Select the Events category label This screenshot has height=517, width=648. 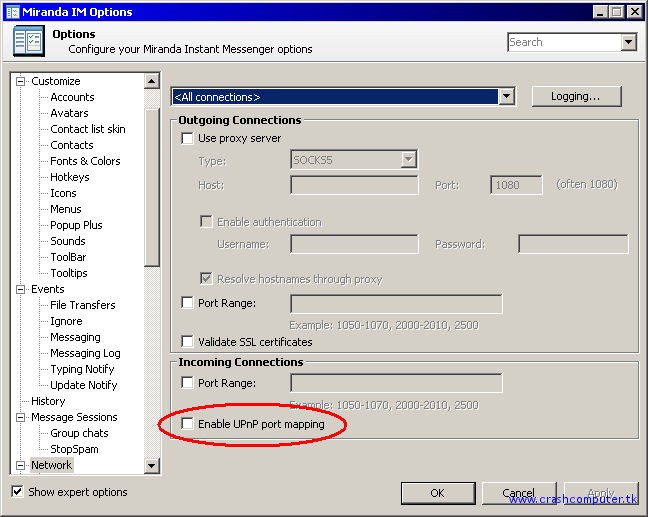click(48, 289)
